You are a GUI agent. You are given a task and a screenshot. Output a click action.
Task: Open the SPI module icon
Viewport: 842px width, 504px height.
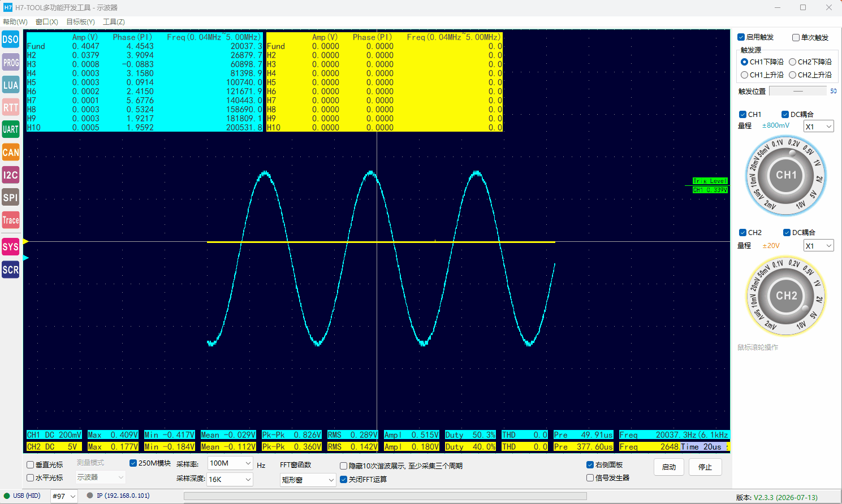[x=11, y=197]
